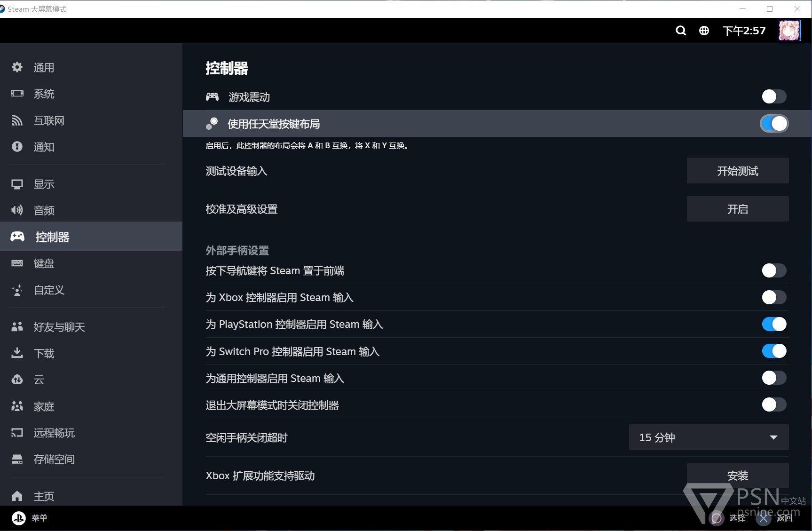812x531 pixels.
Task: Click the sparkle icon beside 自定义
Action: tap(17, 290)
